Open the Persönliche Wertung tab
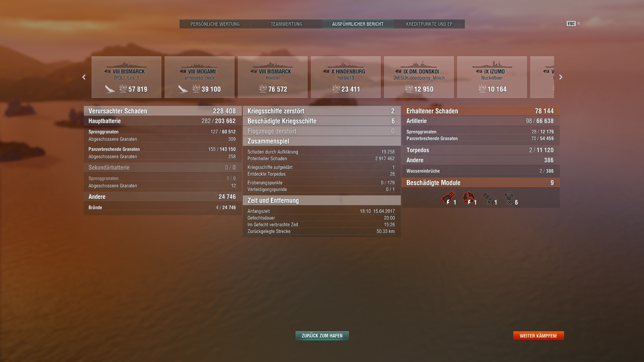 point(215,24)
